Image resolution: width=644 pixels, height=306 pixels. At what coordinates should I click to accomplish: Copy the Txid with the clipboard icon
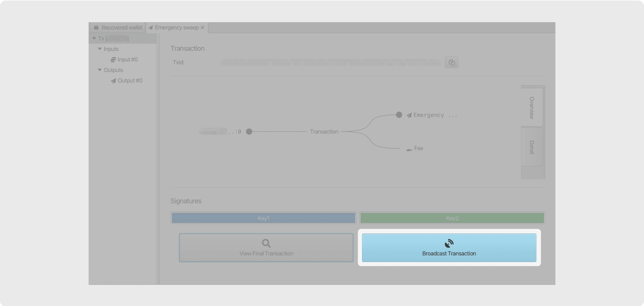[451, 62]
